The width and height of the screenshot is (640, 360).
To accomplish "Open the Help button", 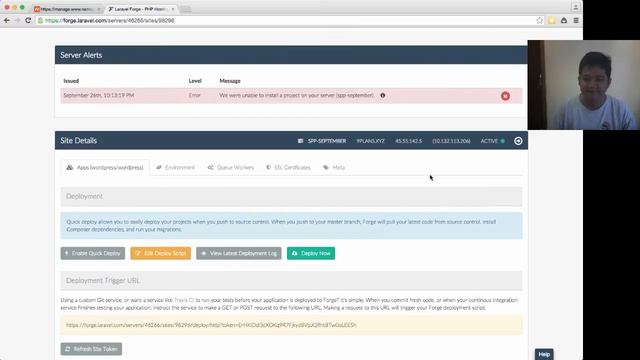I will click(544, 354).
